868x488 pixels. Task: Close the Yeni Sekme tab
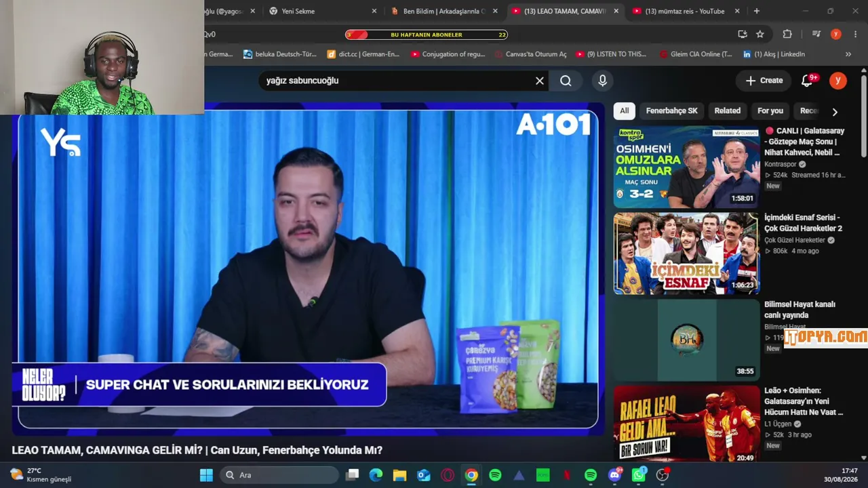pos(374,11)
